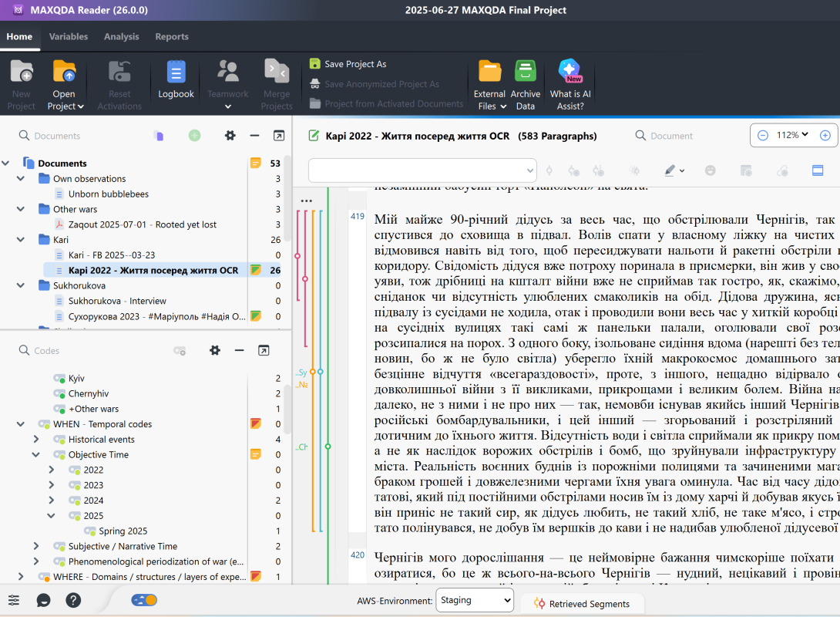Click the settings sliders icon in status bar
This screenshot has width=840, height=617.
point(14,600)
